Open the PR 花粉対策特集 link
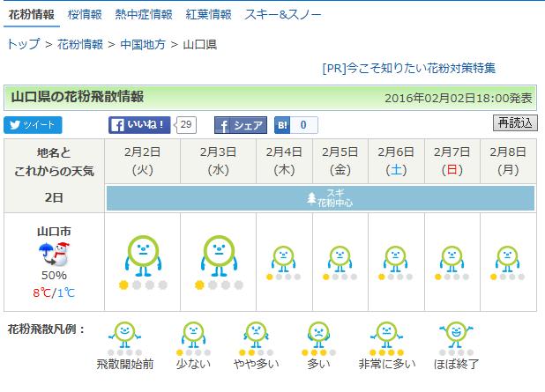545x392 pixels. (409, 68)
